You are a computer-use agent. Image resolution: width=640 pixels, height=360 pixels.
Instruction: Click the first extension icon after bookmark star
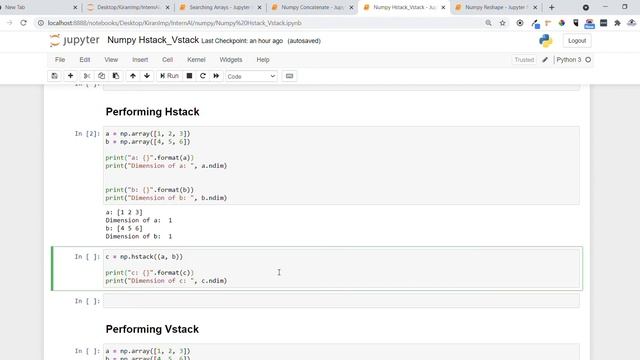pos(520,23)
